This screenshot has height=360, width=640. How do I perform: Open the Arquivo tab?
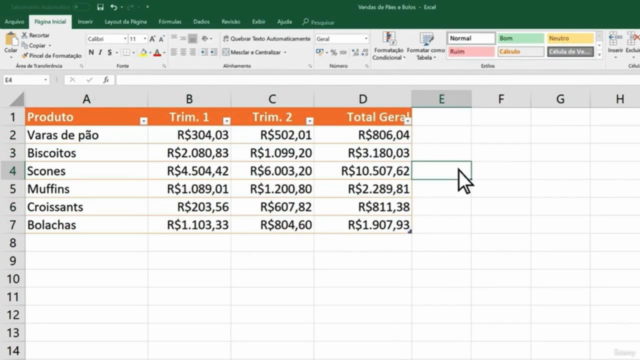(x=14, y=22)
